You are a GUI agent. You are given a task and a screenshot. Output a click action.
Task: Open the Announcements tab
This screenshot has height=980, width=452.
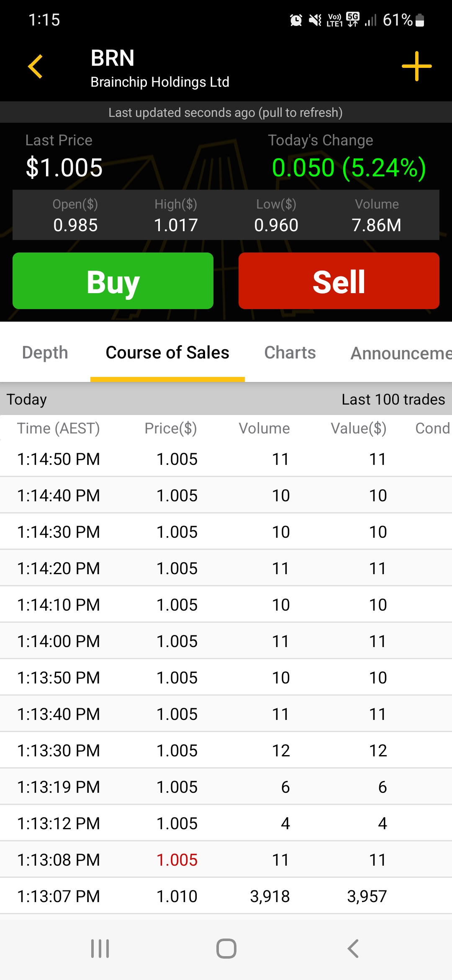[x=401, y=353]
